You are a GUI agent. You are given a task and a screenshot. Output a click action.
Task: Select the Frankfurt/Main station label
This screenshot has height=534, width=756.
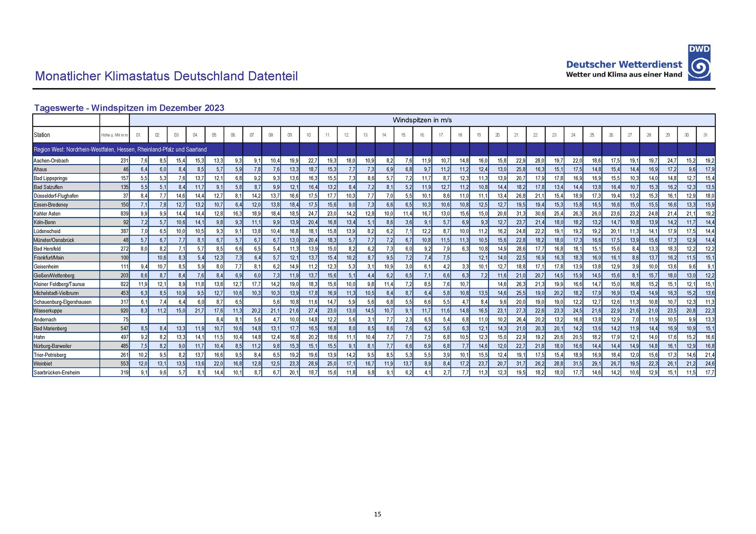(x=49, y=258)
